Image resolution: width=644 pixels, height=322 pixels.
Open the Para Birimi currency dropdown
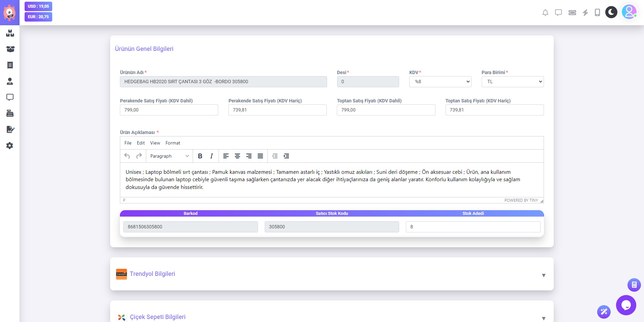click(x=512, y=82)
